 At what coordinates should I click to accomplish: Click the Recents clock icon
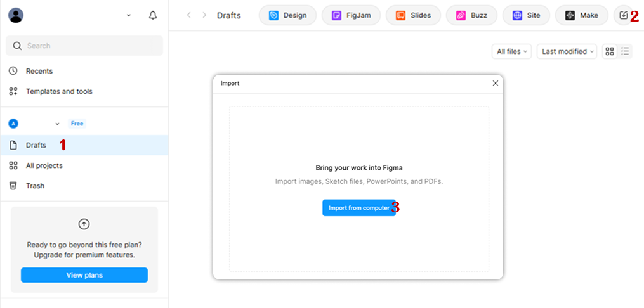click(13, 71)
